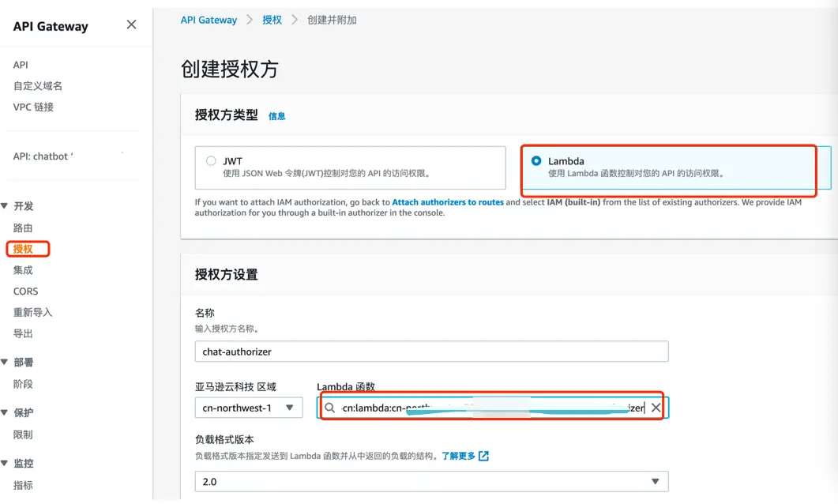The image size is (838, 504).
Task: Open the cn-northwest-1 region dropdown
Action: tap(248, 408)
